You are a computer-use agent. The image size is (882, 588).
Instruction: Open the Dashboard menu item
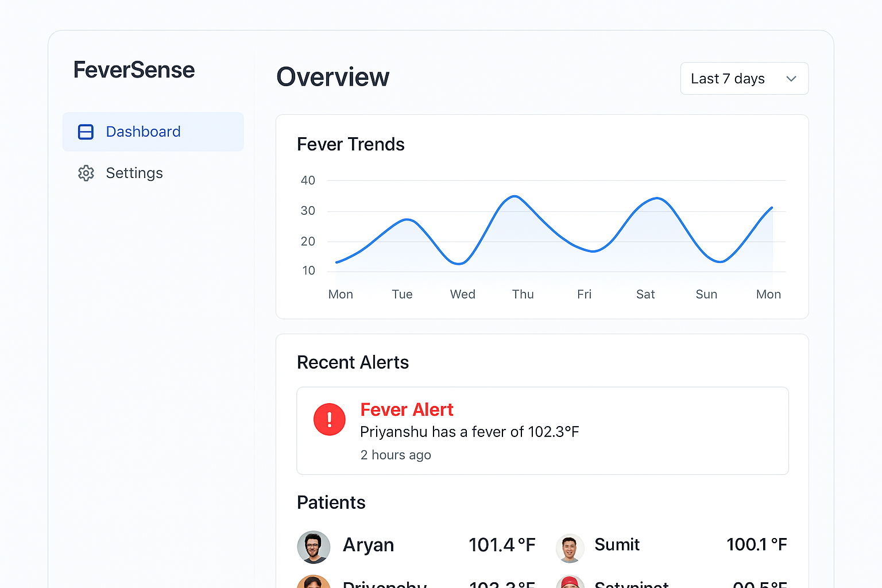153,131
